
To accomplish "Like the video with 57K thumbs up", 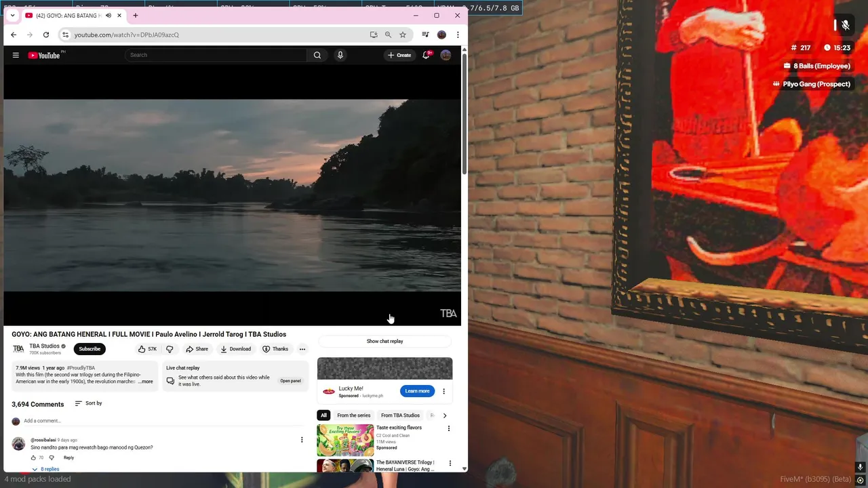I will click(147, 349).
